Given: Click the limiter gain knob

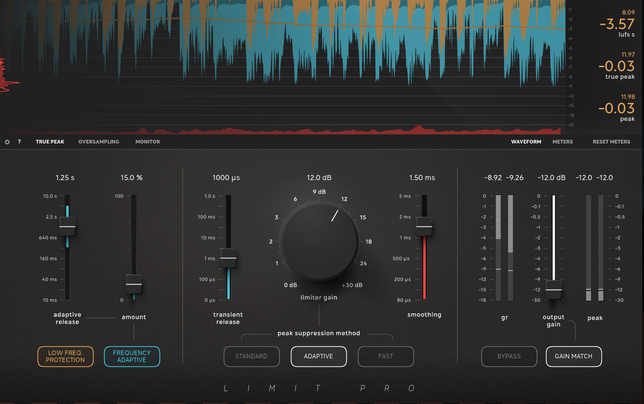Looking at the screenshot, I should pyautogui.click(x=320, y=242).
